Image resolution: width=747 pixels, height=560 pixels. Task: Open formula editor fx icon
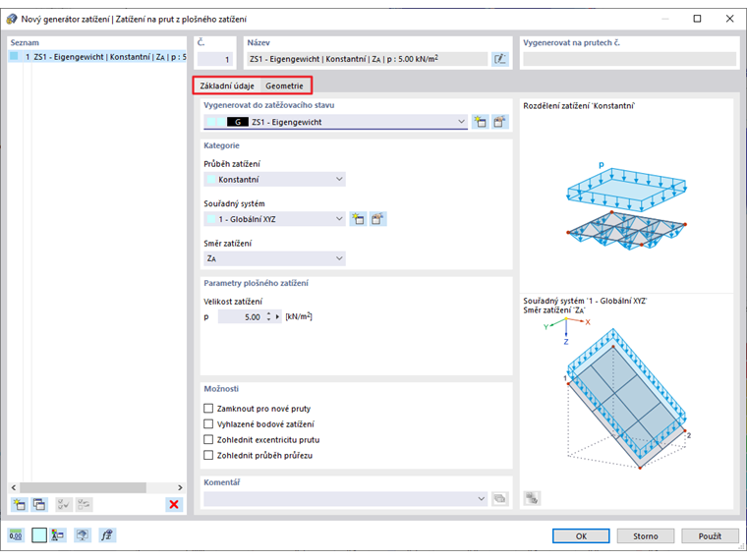tap(107, 535)
